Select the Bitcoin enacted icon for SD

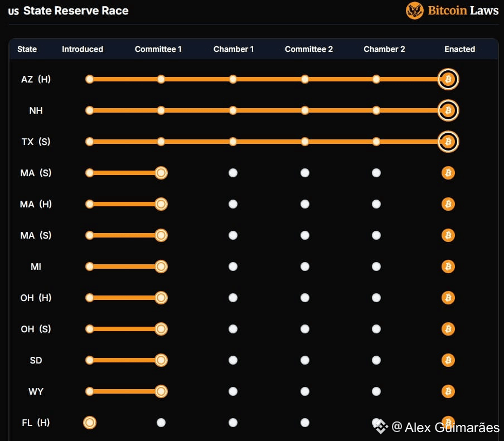(448, 360)
